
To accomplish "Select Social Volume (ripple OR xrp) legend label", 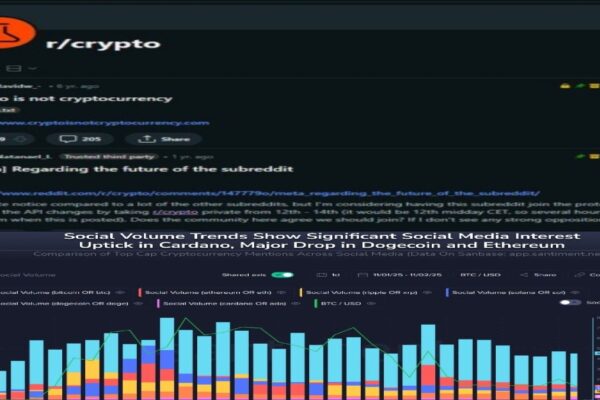I will 361,292.
